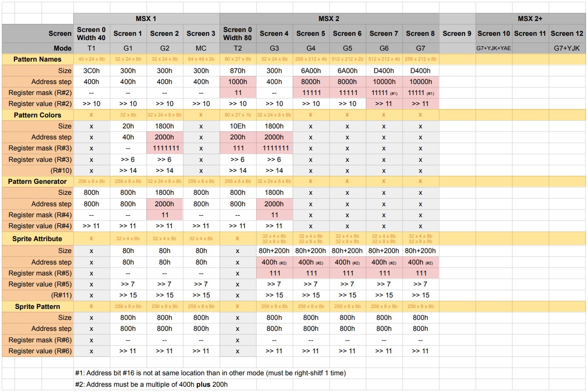Image resolution: width=588 pixels, height=392 pixels.
Task: Select the Screen 9 column header
Action: (x=457, y=33)
